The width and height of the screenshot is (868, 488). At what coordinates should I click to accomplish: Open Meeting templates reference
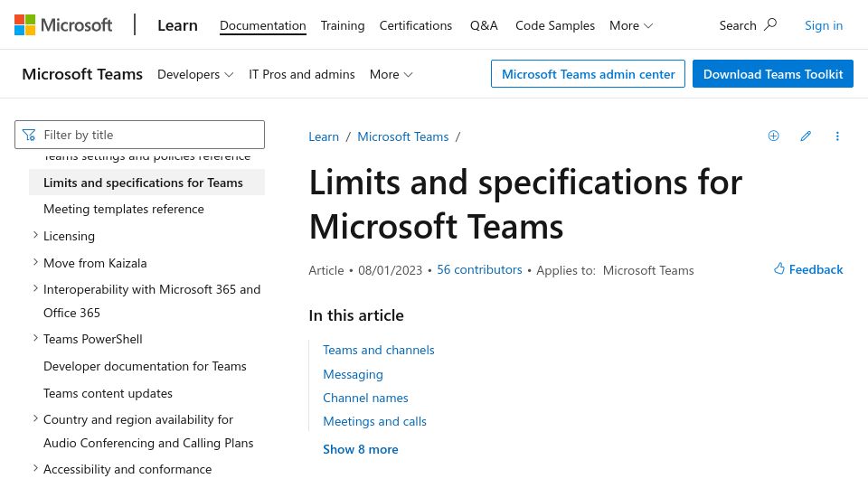tap(124, 209)
